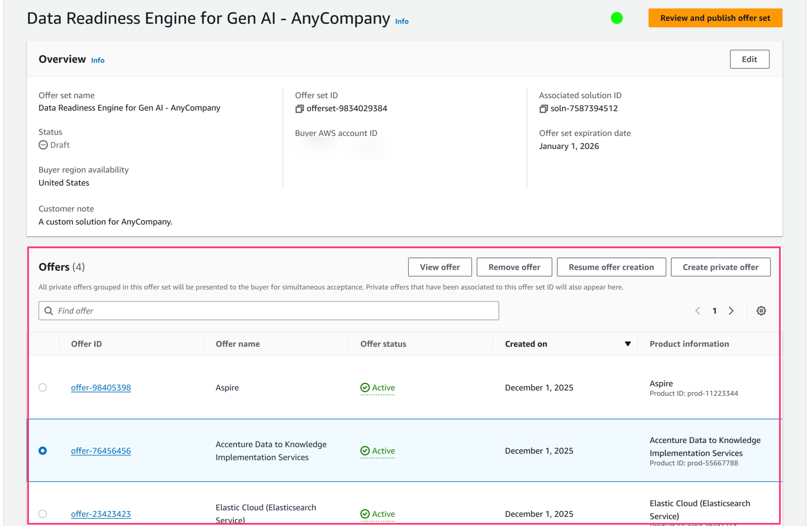Copy the offer set ID icon
Viewport: 812px width, 526px height.
pos(299,108)
